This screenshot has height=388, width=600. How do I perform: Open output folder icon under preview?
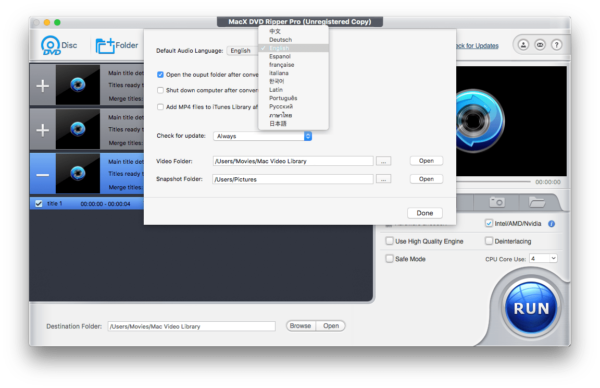(x=537, y=202)
